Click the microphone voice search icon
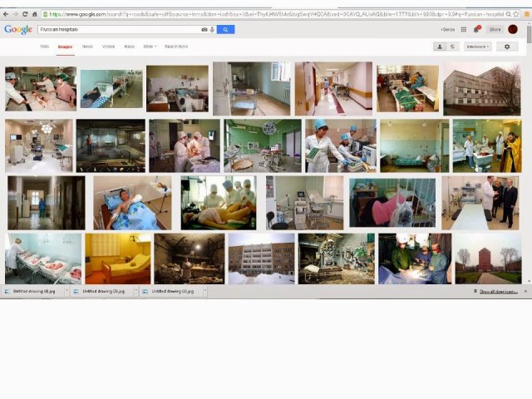The image size is (532, 399). 212,29
